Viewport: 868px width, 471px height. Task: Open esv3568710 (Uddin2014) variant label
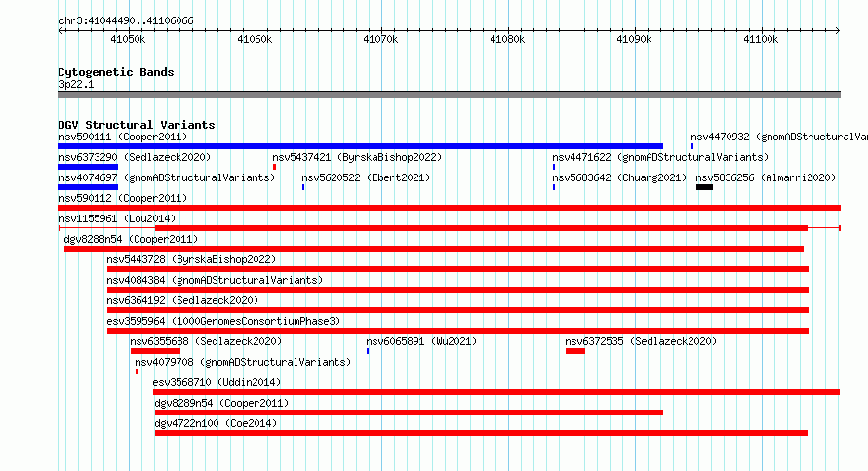click(217, 382)
